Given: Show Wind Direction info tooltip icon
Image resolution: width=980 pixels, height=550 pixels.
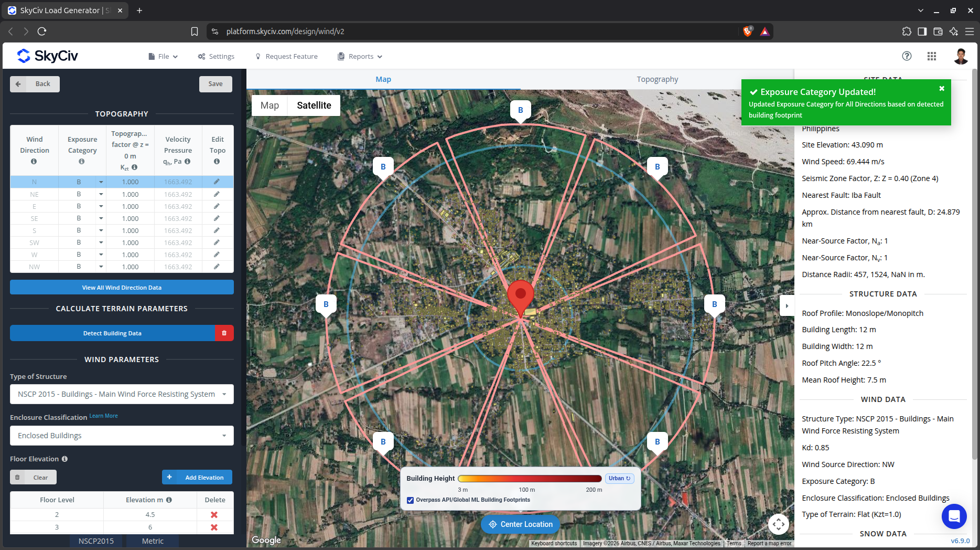Looking at the screenshot, I should [x=34, y=162].
